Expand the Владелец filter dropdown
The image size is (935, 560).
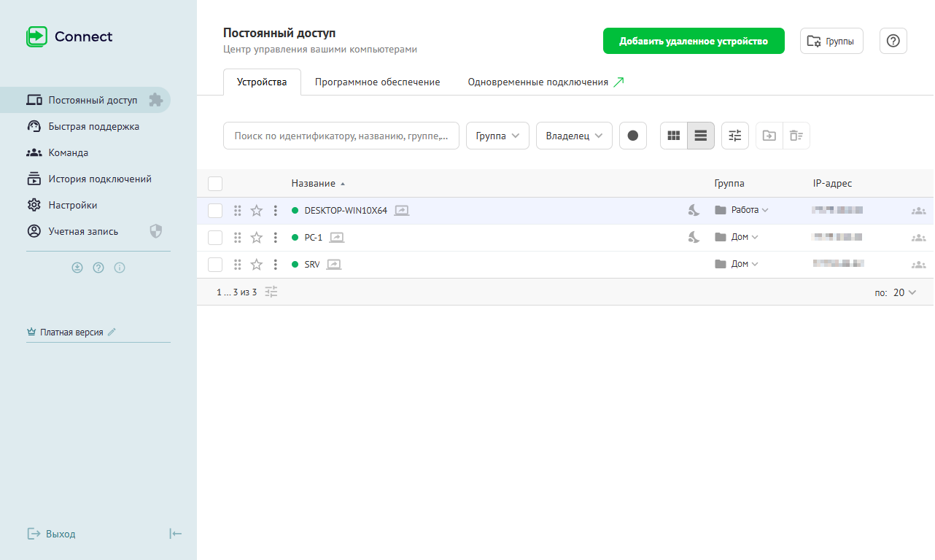[x=574, y=136]
